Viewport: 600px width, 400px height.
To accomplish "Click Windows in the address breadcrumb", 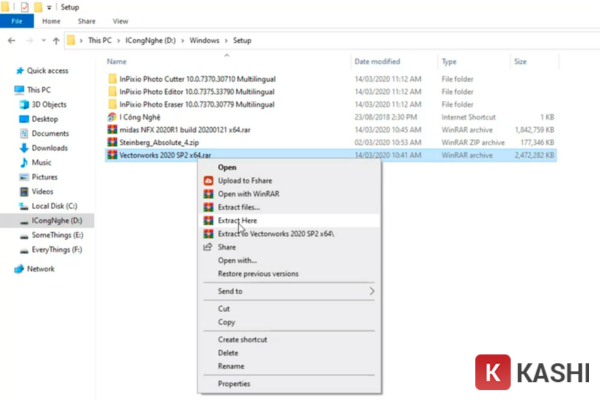I will click(x=204, y=40).
